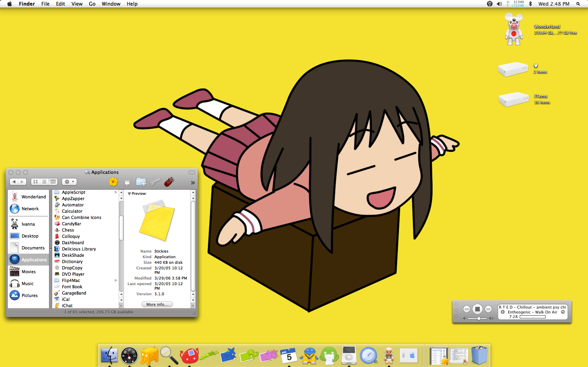Viewport: 588px width, 367px height.
Task: Click the Stickies preview image
Action: [157, 220]
